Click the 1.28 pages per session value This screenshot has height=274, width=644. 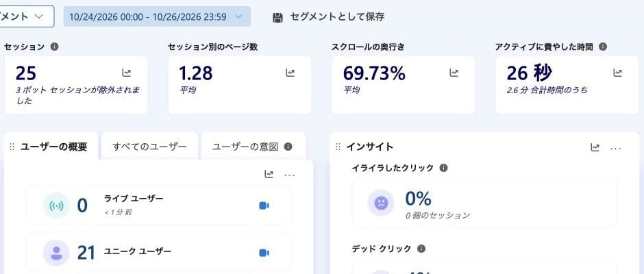click(x=195, y=73)
